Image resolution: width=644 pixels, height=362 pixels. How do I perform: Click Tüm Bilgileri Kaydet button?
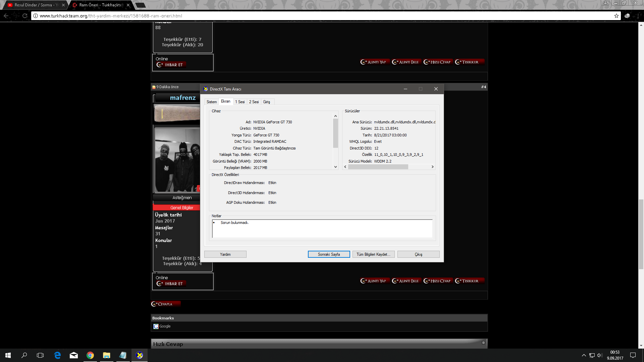373,254
